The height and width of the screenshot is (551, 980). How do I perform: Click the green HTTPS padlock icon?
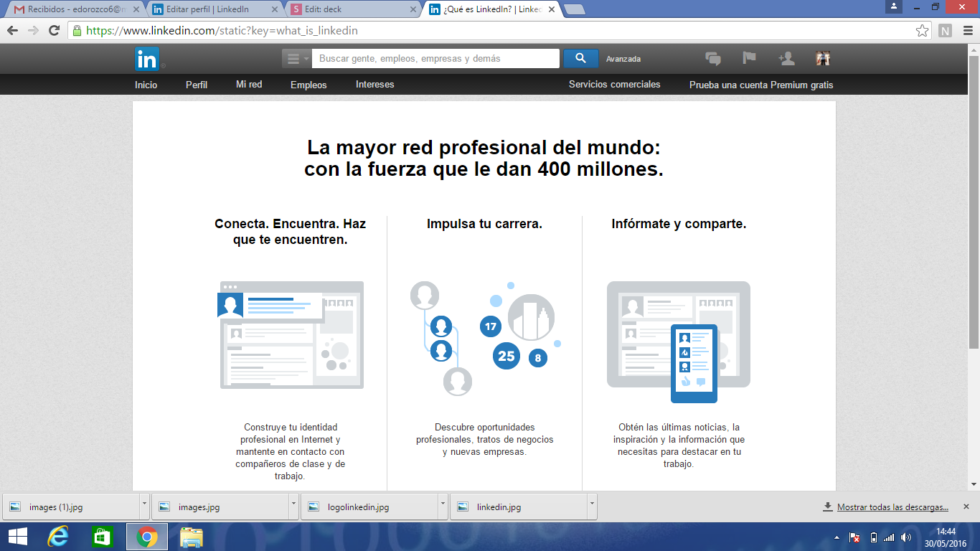tap(77, 31)
